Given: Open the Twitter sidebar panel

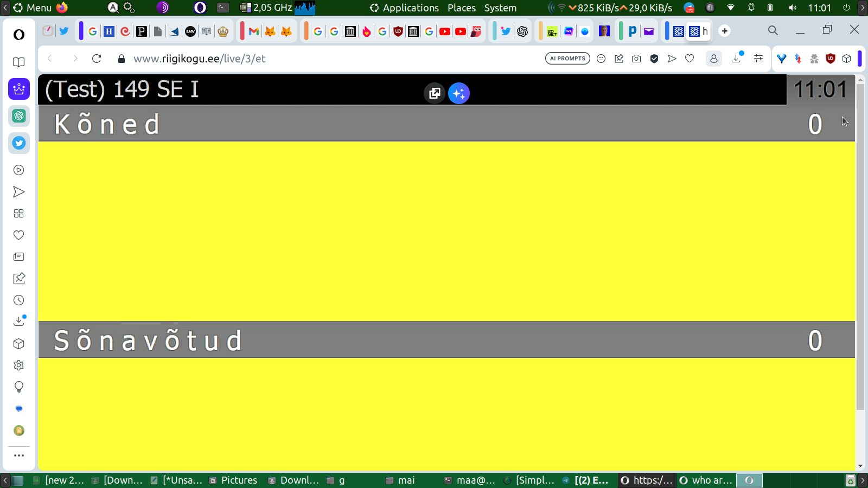Looking at the screenshot, I should [x=19, y=143].
